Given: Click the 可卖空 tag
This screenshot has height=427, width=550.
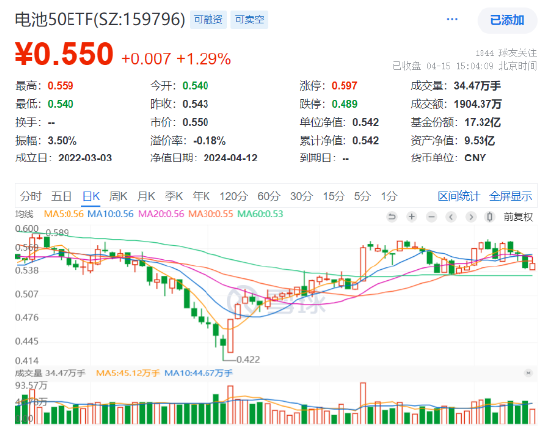Looking at the screenshot, I should pos(249,20).
